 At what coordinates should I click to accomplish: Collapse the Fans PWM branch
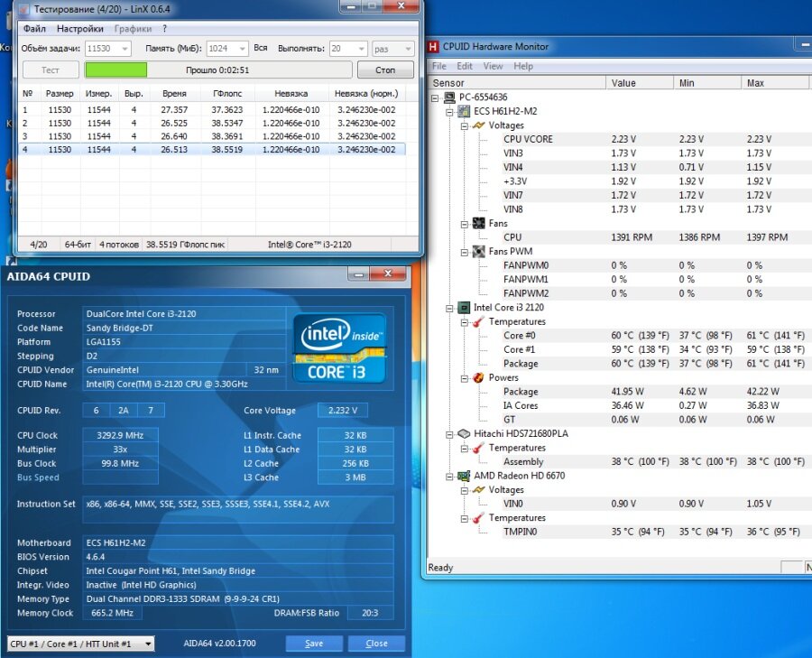point(465,252)
